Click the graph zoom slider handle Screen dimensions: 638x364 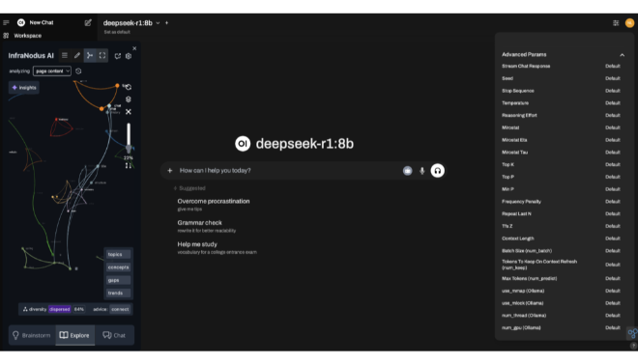[x=129, y=149]
